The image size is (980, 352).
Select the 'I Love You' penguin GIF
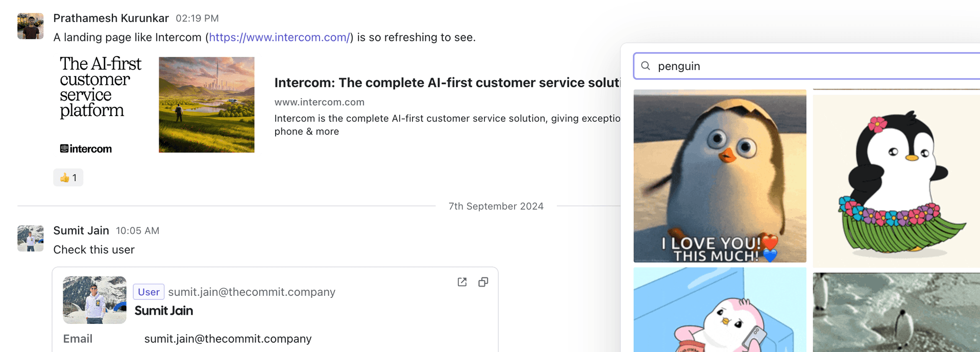point(720,176)
